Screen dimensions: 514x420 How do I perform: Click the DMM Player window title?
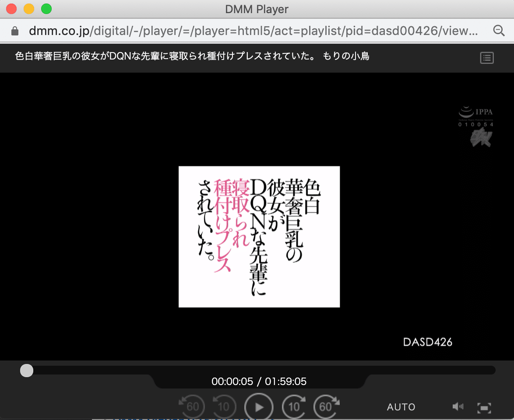point(257,9)
